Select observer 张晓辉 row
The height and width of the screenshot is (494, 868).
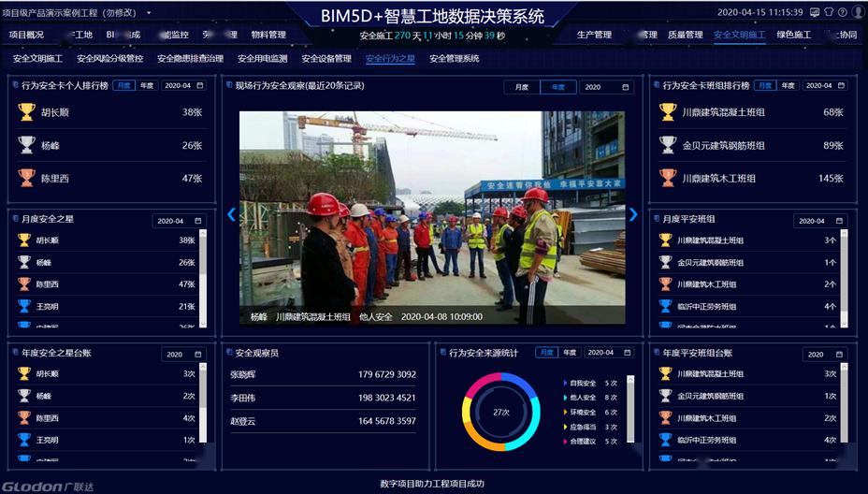324,374
